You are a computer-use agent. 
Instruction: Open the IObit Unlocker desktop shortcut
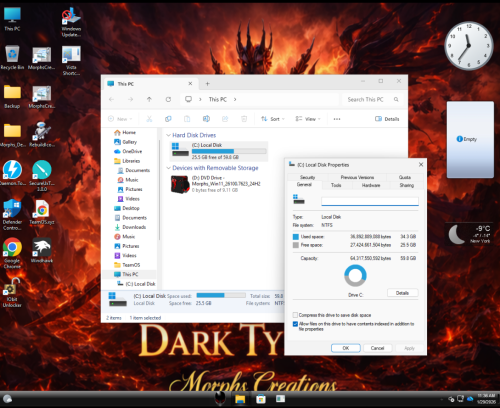pos(12,292)
